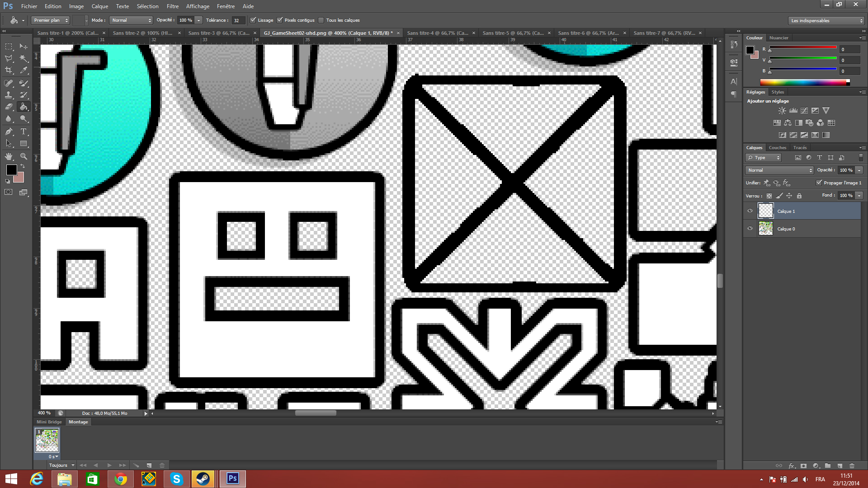Click the foreground black color swatch
The width and height of the screenshot is (868, 488).
click(x=12, y=170)
